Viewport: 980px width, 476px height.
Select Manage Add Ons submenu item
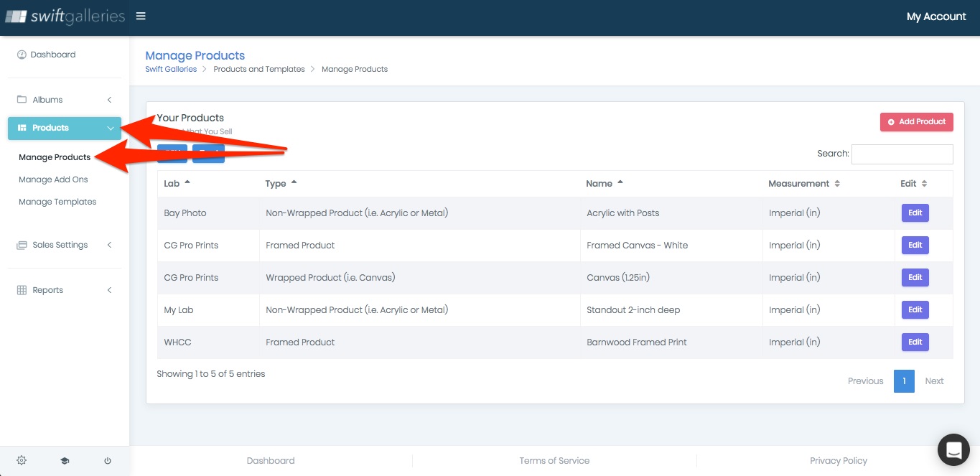tap(53, 179)
